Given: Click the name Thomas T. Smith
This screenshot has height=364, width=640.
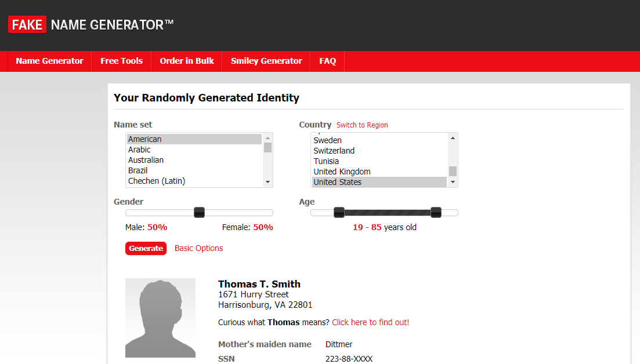Looking at the screenshot, I should click(x=259, y=284).
